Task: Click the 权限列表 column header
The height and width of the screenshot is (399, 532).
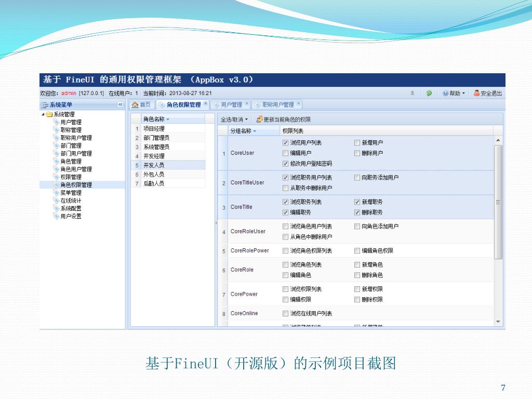Action: 387,131
